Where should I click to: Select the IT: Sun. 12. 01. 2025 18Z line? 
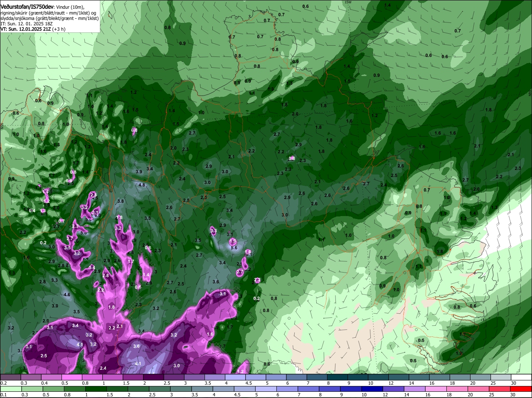26,24
